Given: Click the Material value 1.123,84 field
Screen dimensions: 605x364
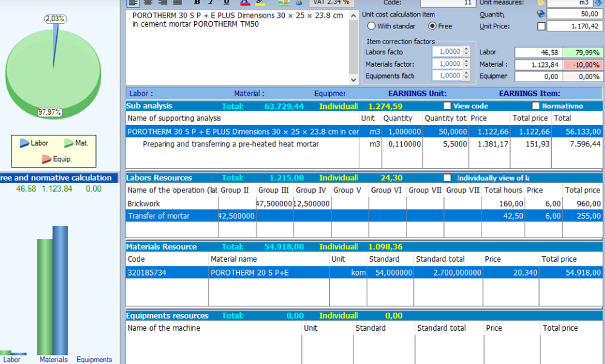Looking at the screenshot, I should point(538,65).
